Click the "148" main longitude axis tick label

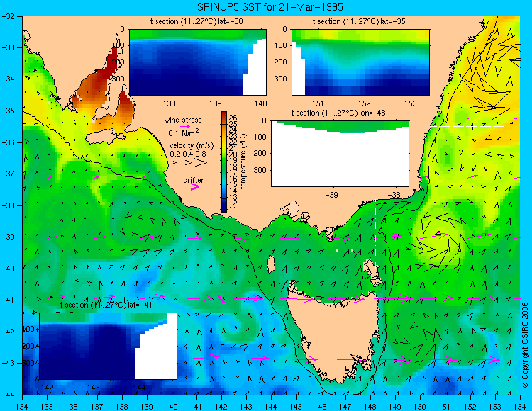coord(370,407)
